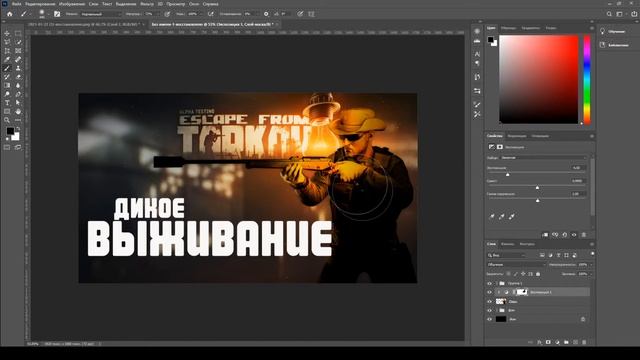Viewport: 640px width, 360px height.
Task: Select the Pen tool
Action: [18, 94]
